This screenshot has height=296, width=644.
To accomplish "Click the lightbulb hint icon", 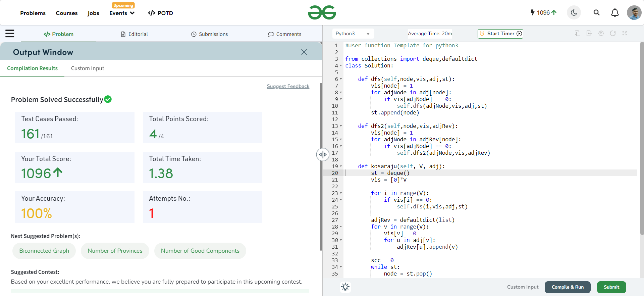I will pyautogui.click(x=345, y=287).
